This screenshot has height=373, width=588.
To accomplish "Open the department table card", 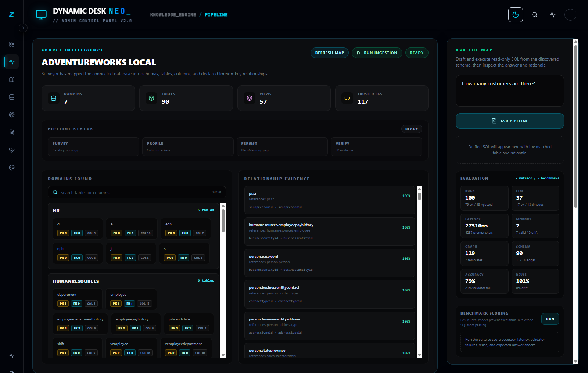I will click(78, 299).
